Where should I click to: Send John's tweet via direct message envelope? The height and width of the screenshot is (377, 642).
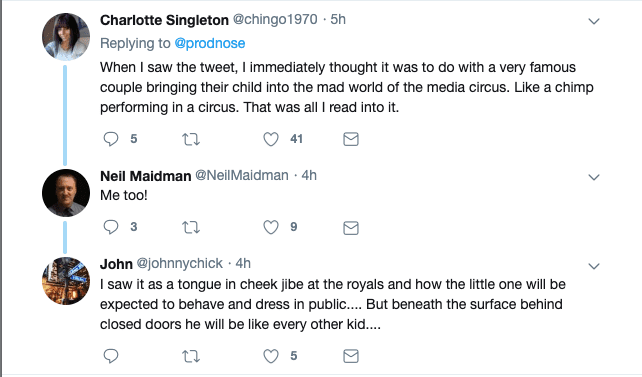coord(351,356)
